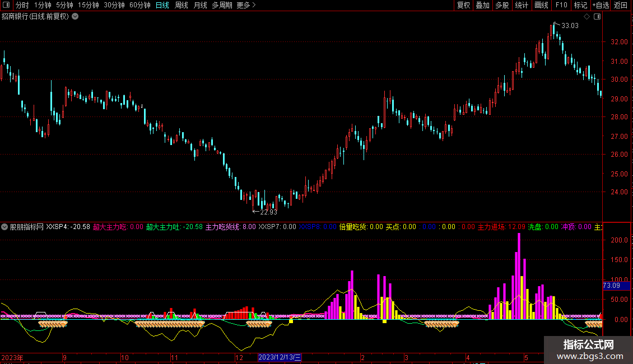The height and width of the screenshot is (364, 633).
Task: Click the 复权 adjustment button
Action: pos(463,6)
